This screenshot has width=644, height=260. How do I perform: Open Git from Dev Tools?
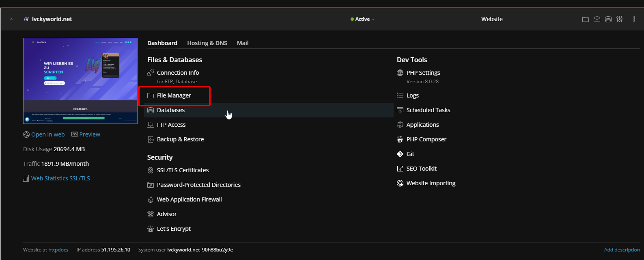pos(410,154)
